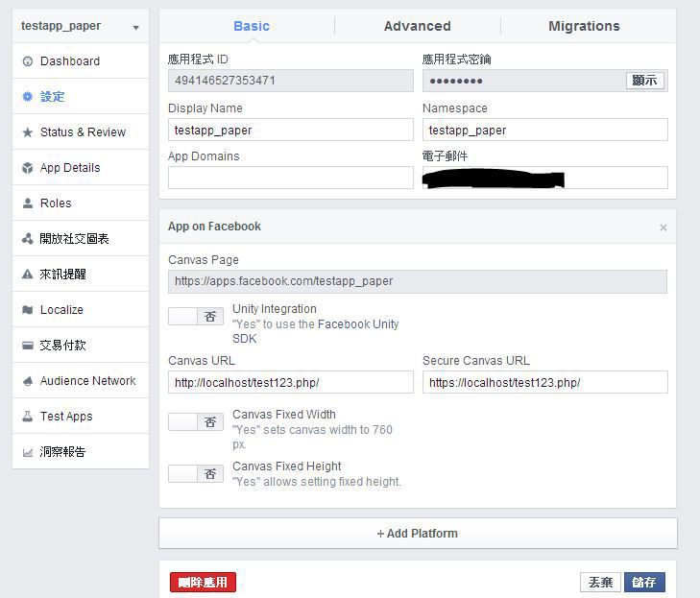
Task: Click the 開放社交圖表 graph icon
Action: coord(28,239)
